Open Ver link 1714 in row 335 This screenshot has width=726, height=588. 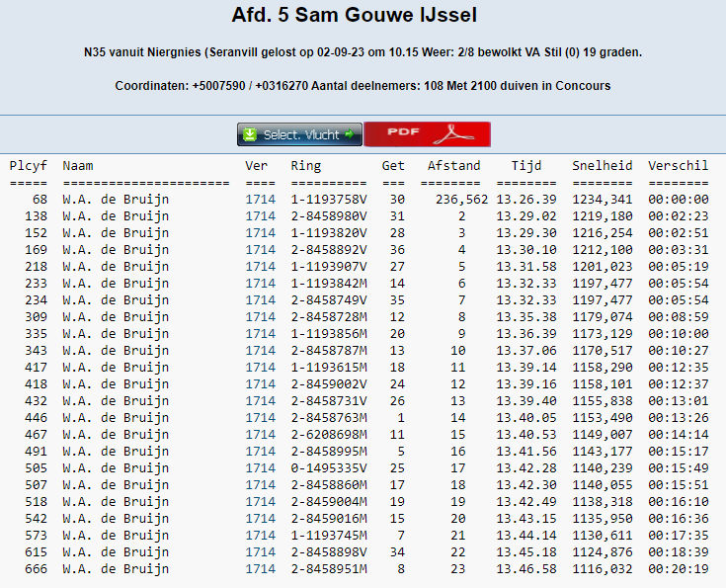(x=260, y=334)
